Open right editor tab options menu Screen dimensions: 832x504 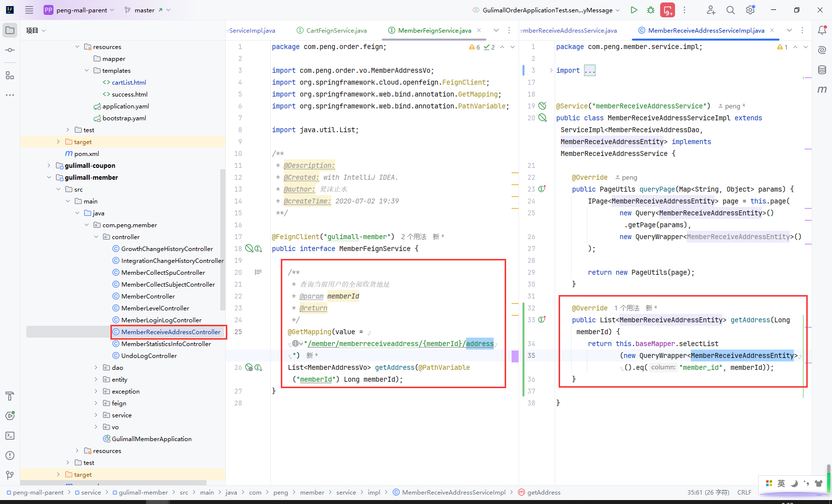802,30
